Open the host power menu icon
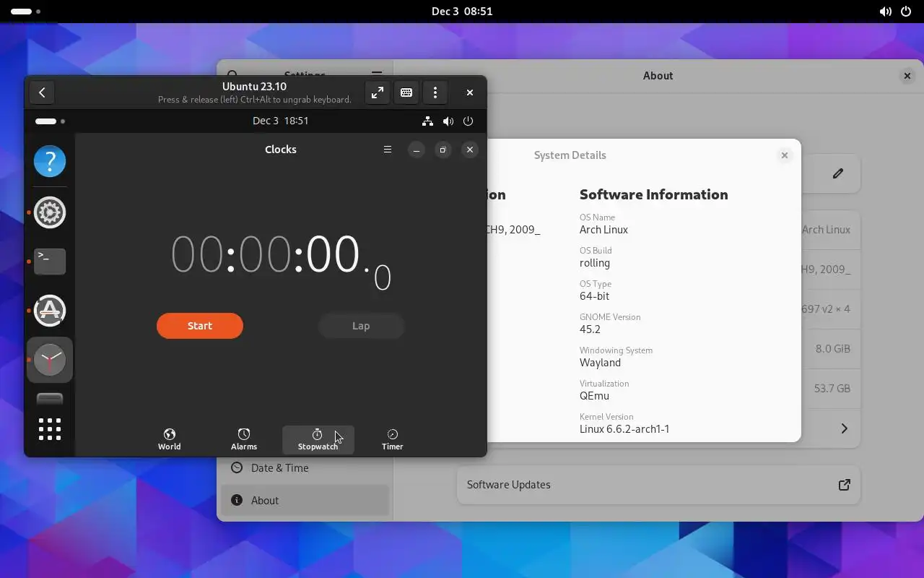Screen dimensions: 924x578 tap(906, 12)
